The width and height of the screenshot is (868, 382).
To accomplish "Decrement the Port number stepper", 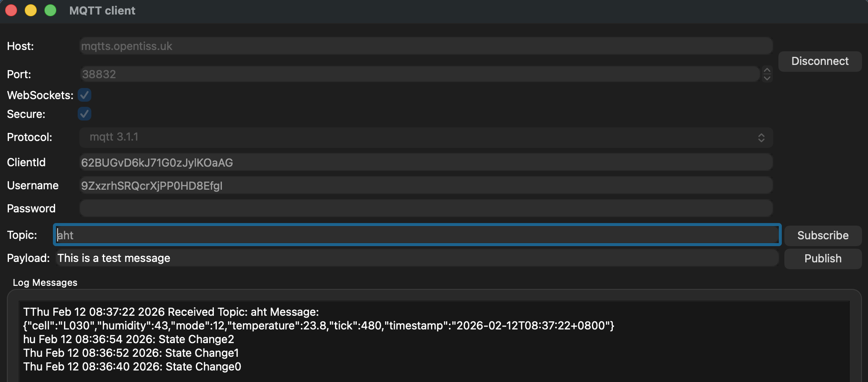I will [767, 78].
